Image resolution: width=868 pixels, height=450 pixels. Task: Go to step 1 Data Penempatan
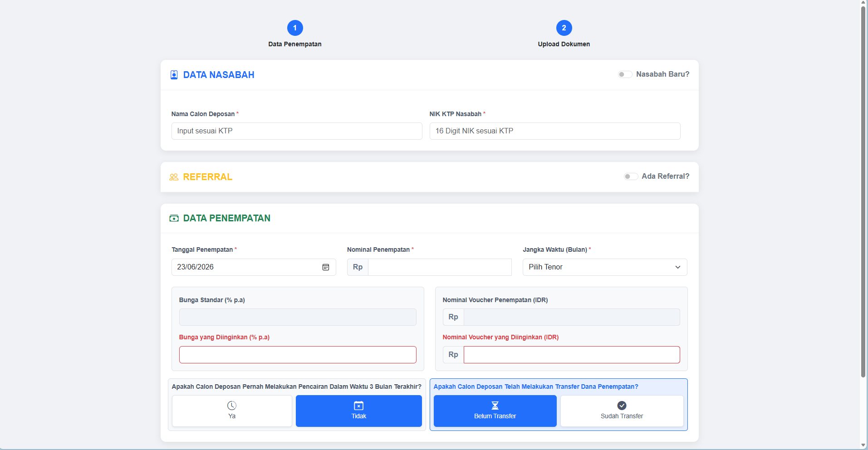295,28
